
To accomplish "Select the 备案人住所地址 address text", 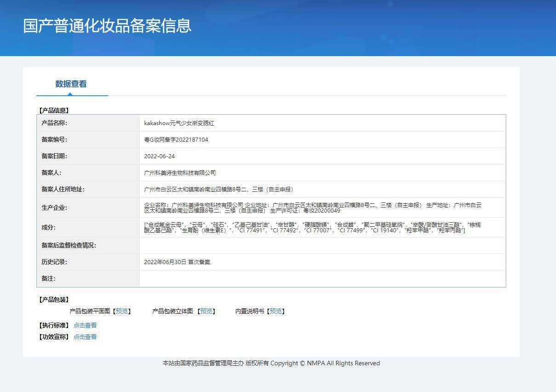I will click(218, 190).
